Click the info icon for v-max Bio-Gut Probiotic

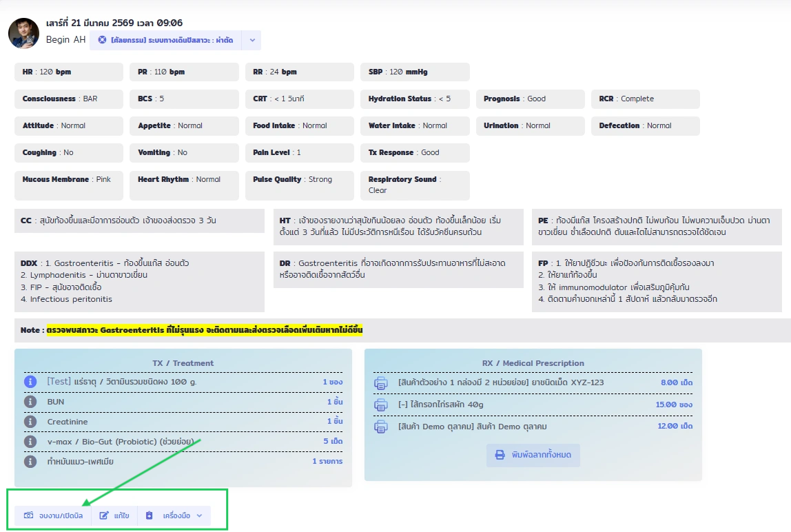[30, 442]
